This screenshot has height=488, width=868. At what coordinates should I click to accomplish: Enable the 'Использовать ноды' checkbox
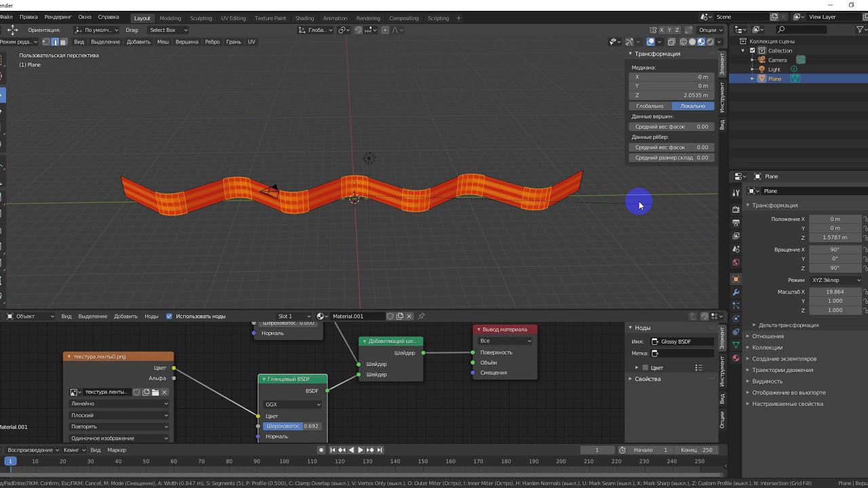(169, 317)
